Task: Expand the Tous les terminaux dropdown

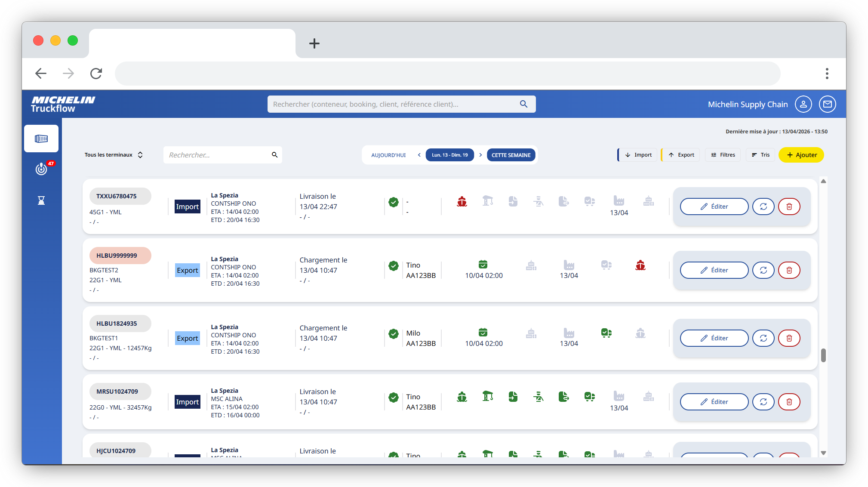Action: click(x=114, y=155)
